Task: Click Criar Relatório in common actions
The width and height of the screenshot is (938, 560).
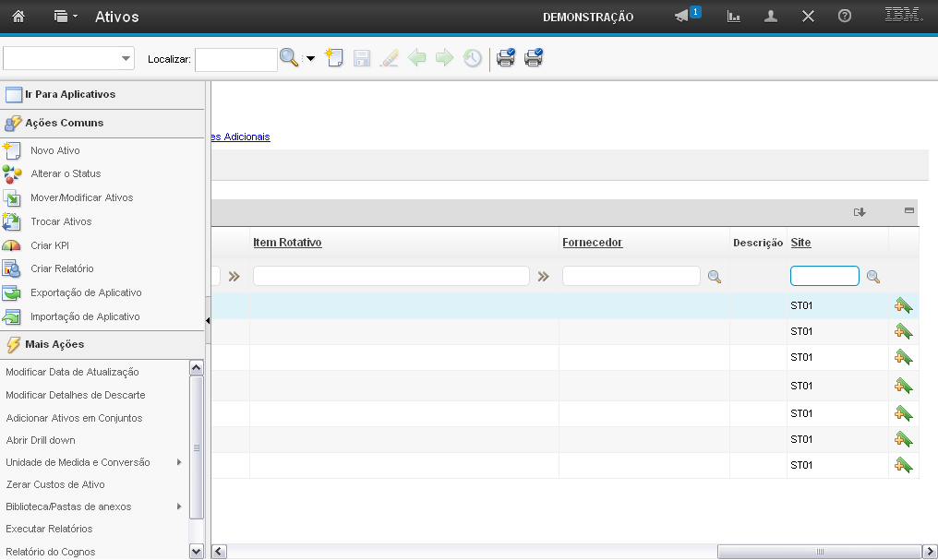Action: 62,268
